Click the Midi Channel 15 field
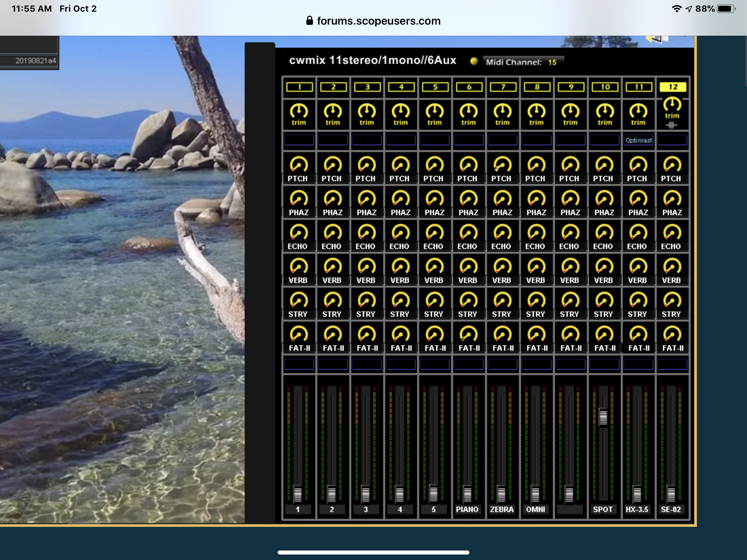Viewport: 747px width, 560px height. 523,62
